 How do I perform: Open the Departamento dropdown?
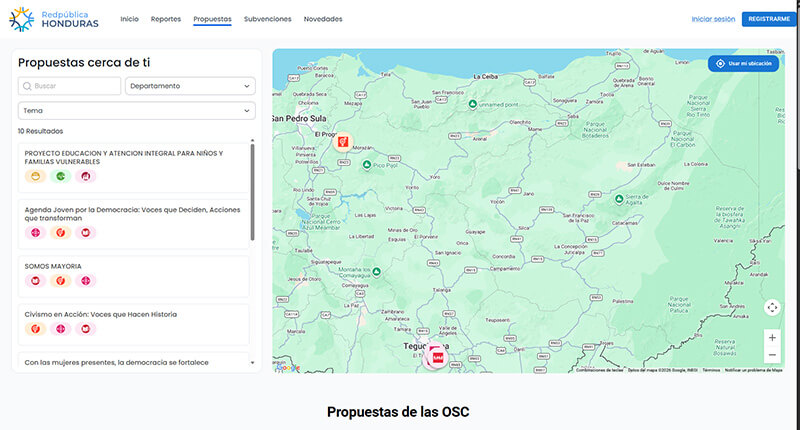(x=190, y=86)
